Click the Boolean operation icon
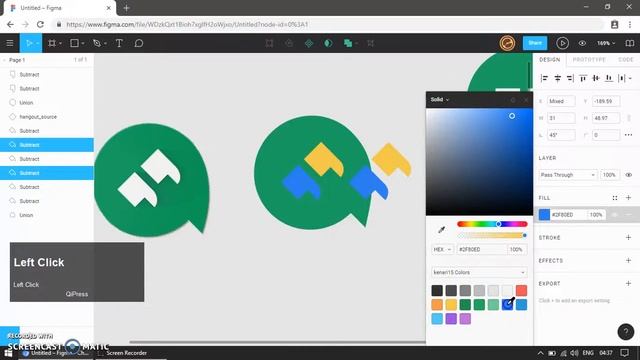Image resolution: width=640 pixels, height=360 pixels. click(347, 43)
